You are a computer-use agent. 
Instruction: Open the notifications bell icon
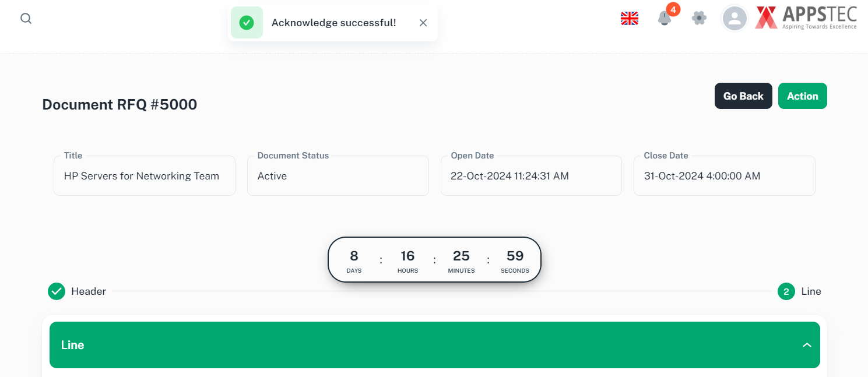coord(664,19)
